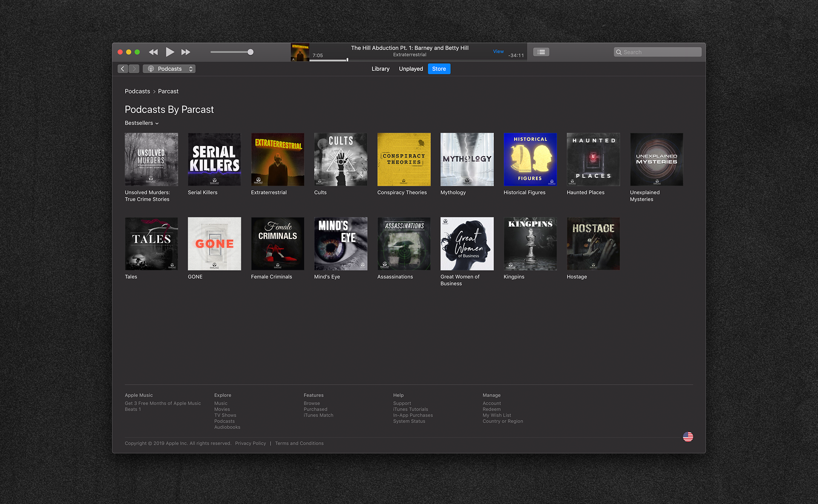Open the Kingpins podcast cover

(x=530, y=243)
